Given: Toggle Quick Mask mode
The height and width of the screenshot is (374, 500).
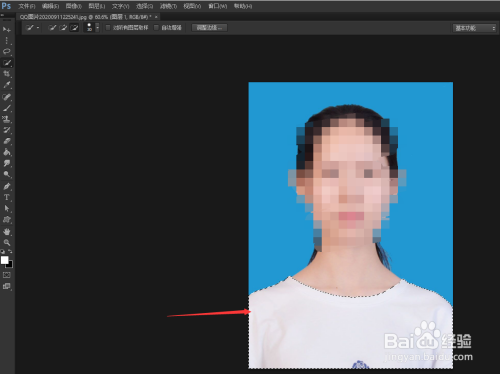Looking at the screenshot, I should pos(7,275).
